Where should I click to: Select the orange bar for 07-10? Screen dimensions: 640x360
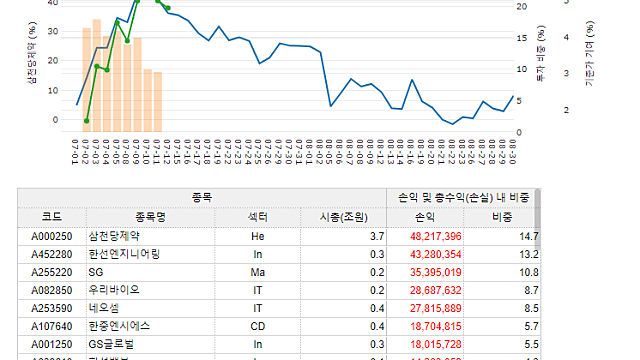click(x=148, y=100)
